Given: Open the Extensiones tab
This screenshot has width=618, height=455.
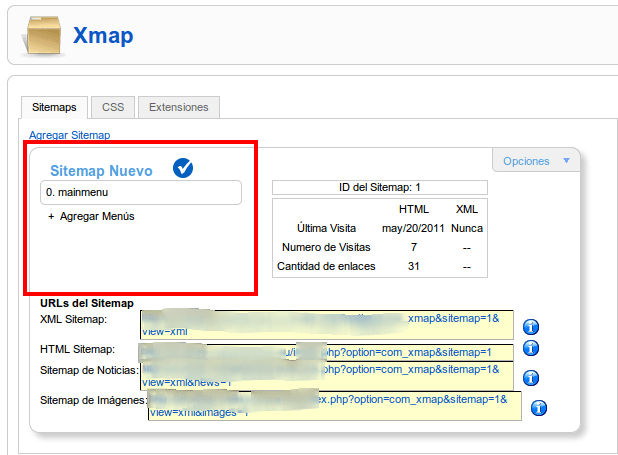Looking at the screenshot, I should coord(179,107).
